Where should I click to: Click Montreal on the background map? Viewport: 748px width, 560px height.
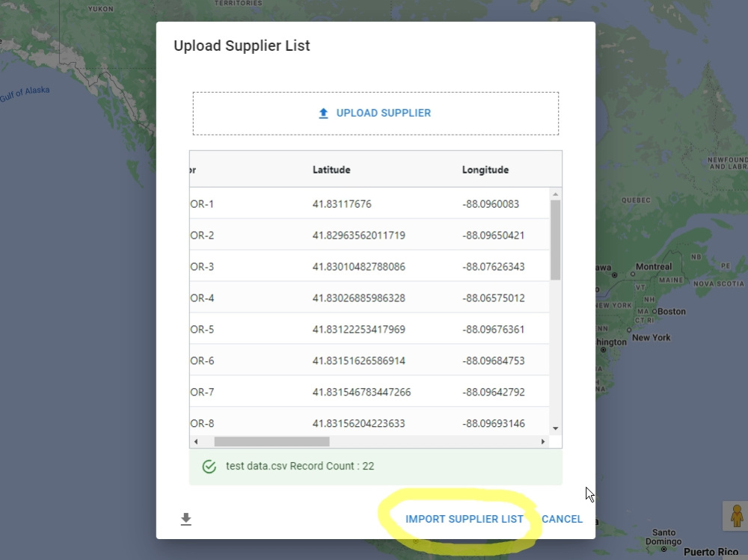653,266
